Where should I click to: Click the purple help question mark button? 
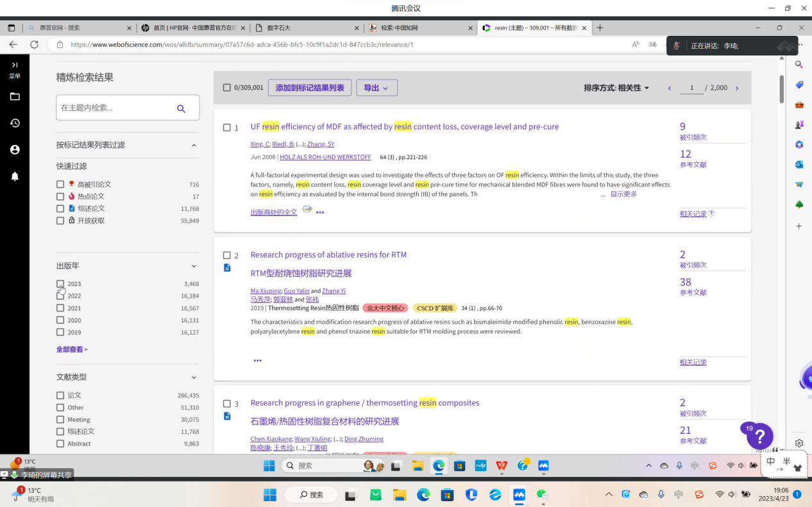coord(759,436)
